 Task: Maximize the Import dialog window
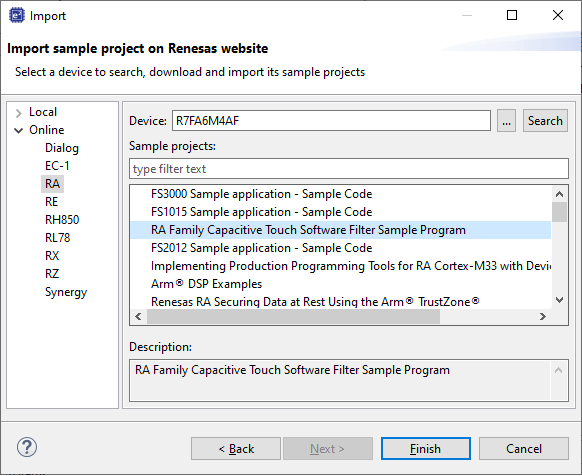[512, 15]
